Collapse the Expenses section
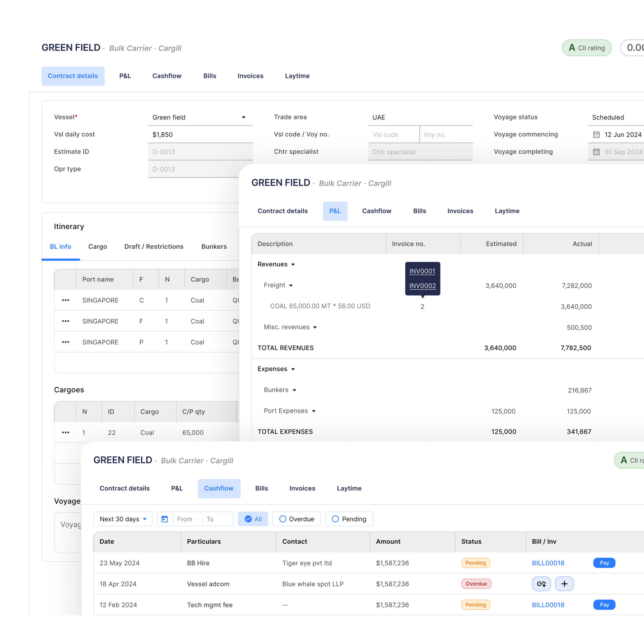This screenshot has width=644, height=644. pyautogui.click(x=293, y=369)
